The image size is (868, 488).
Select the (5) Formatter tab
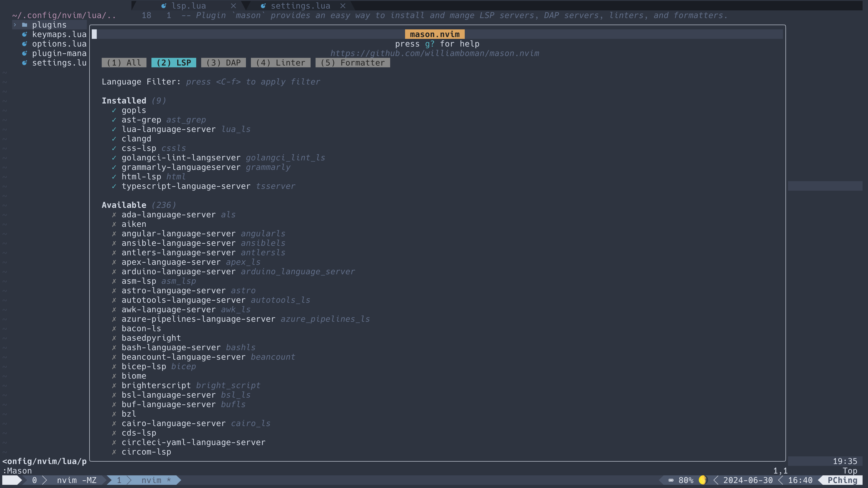[352, 63]
